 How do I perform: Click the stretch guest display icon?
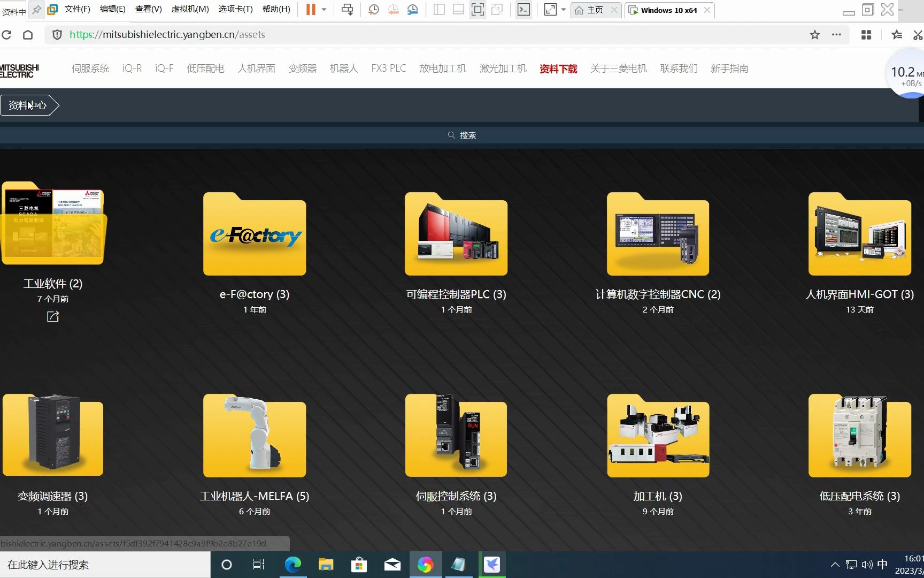[x=550, y=10]
